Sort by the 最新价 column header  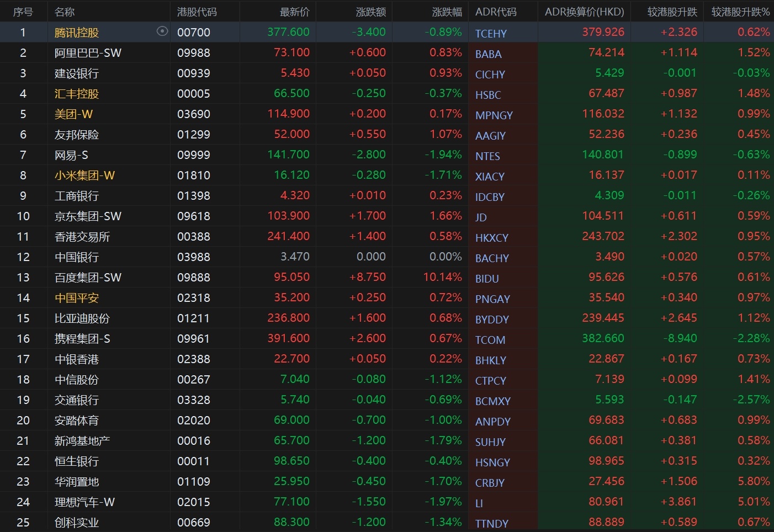[x=295, y=12]
